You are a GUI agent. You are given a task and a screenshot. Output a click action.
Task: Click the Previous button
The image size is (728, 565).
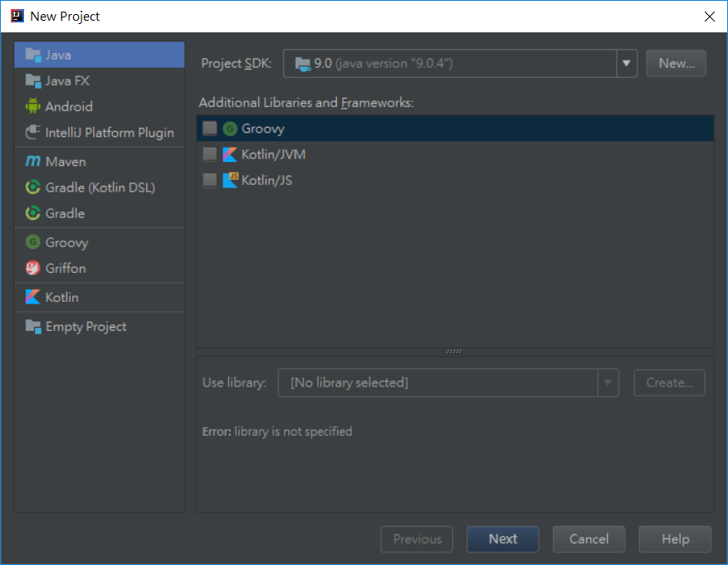point(417,539)
